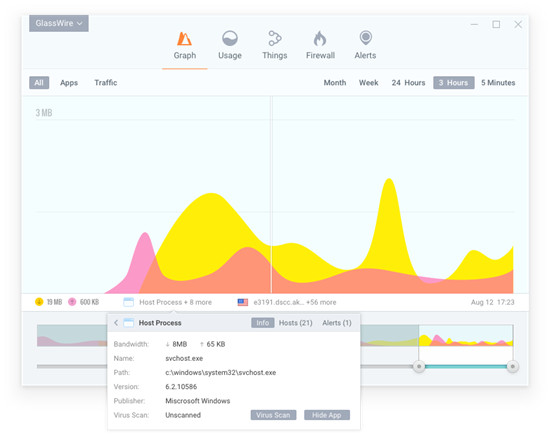
Task: Go back with the popup chevron arrow
Action: (116, 323)
